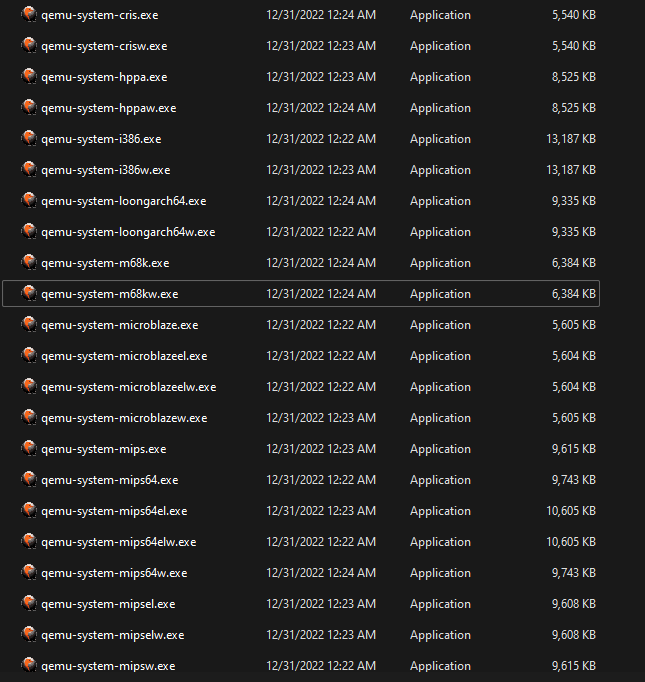The width and height of the screenshot is (645, 682).
Task: Select file name qemu-system-mips.exe
Action: click(104, 449)
